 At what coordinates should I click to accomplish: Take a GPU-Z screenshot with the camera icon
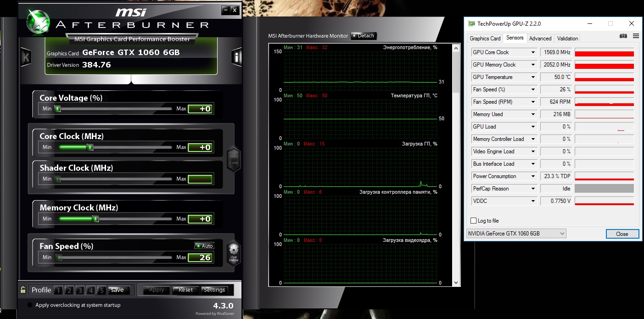point(623,36)
